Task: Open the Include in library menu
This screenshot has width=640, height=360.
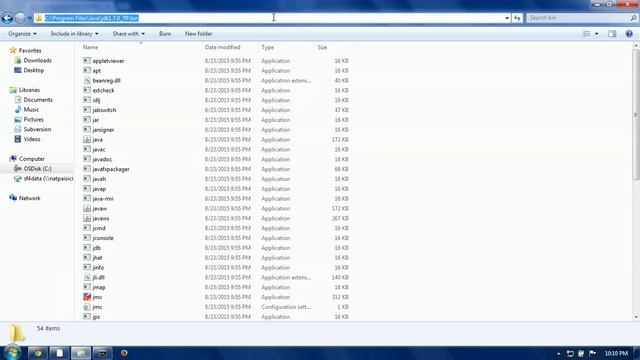Action: [74, 34]
